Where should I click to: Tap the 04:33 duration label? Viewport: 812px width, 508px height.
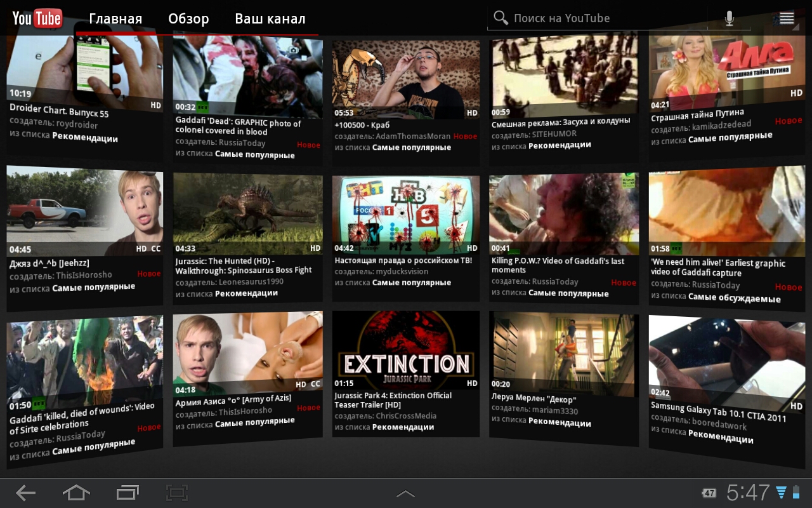pos(186,248)
